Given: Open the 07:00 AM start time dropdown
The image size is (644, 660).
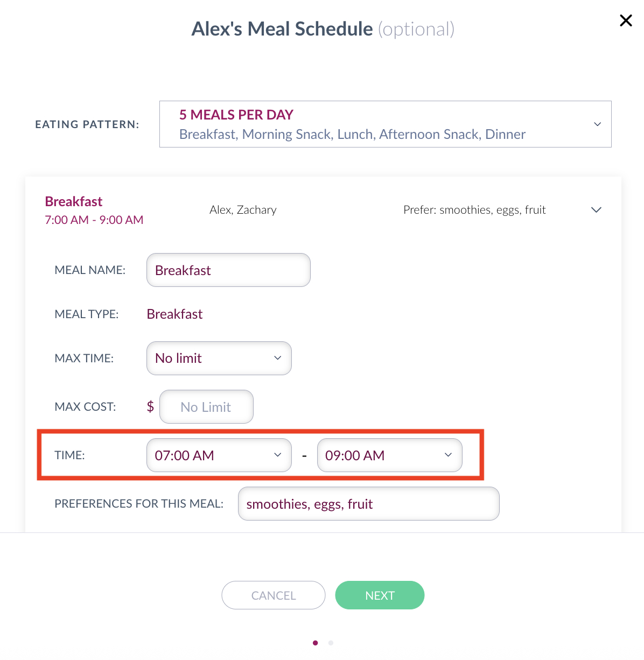Looking at the screenshot, I should point(219,455).
